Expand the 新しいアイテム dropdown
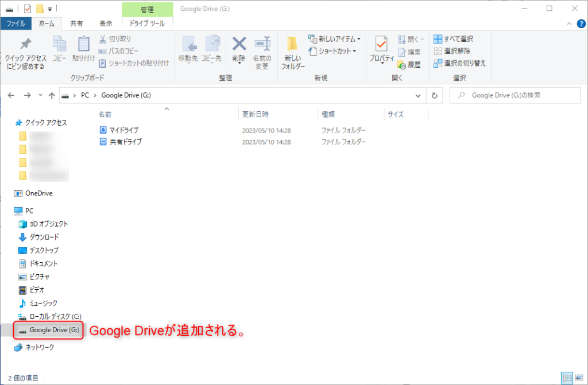Viewport: 588px width, 385px height. pyautogui.click(x=359, y=39)
